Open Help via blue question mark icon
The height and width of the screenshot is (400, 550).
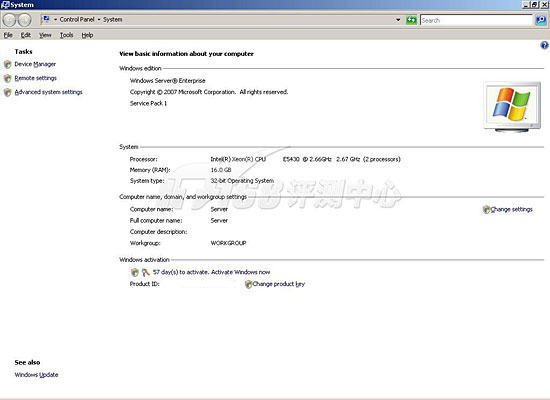click(544, 45)
